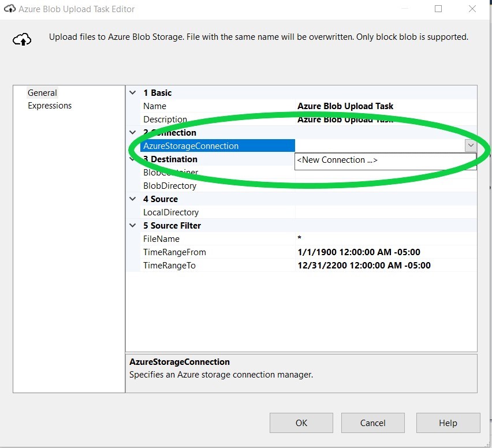The height and width of the screenshot is (448, 492).
Task: Edit the Name value Azure Blob Upload Task
Action: tap(386, 106)
